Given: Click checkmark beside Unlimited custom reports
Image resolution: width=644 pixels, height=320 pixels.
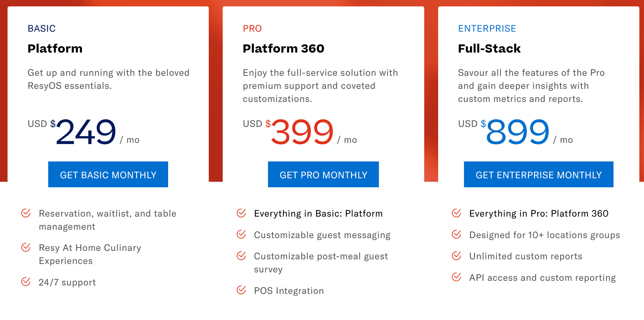Looking at the screenshot, I should [x=456, y=256].
